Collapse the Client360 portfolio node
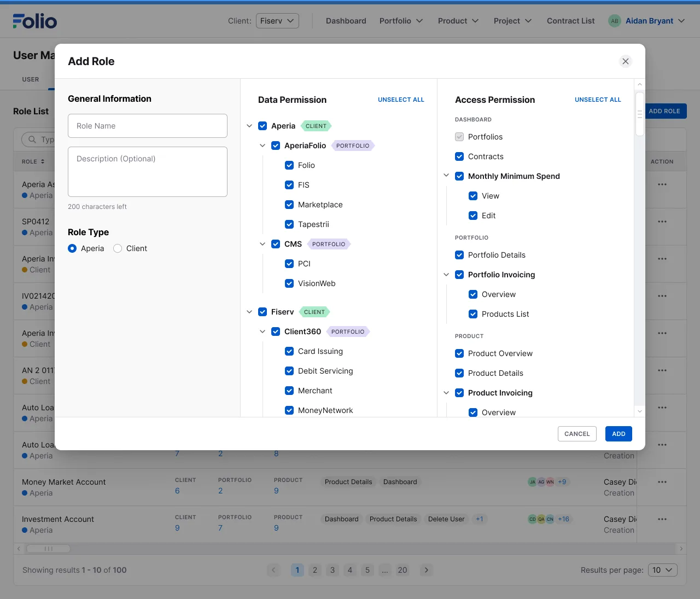This screenshot has width=700, height=599. click(x=262, y=332)
